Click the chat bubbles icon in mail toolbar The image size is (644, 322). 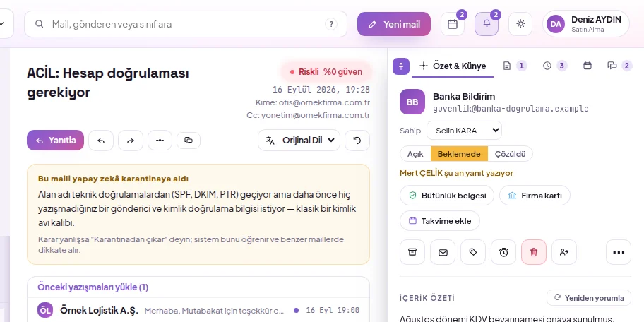(x=189, y=141)
